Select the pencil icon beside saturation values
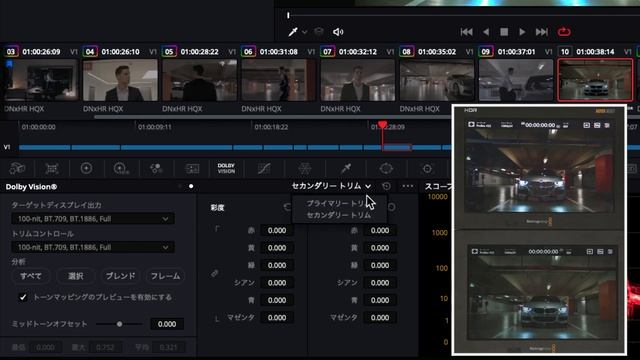This screenshot has height=360, width=640. [x=215, y=273]
